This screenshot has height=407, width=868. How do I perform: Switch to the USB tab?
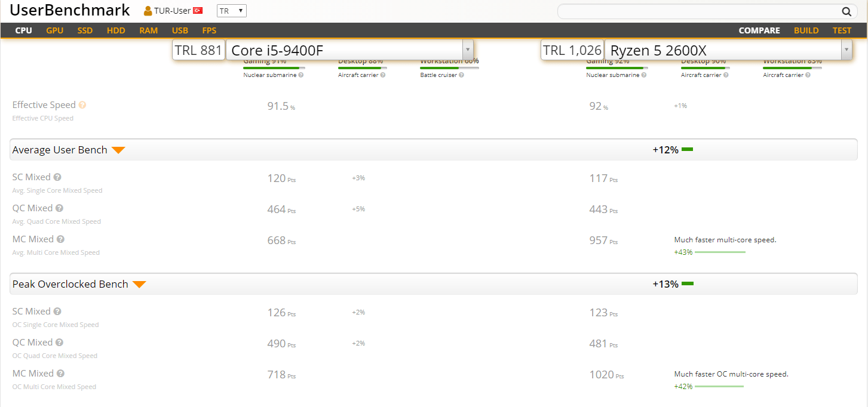pyautogui.click(x=180, y=30)
